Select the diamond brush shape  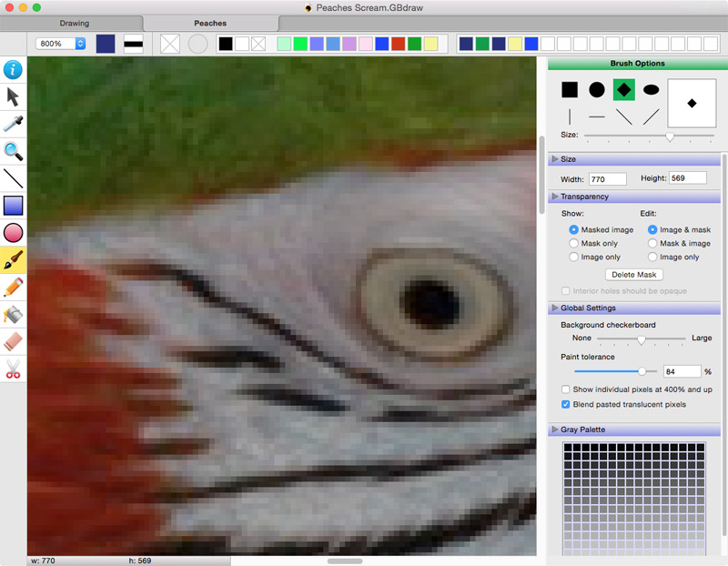pyautogui.click(x=625, y=89)
